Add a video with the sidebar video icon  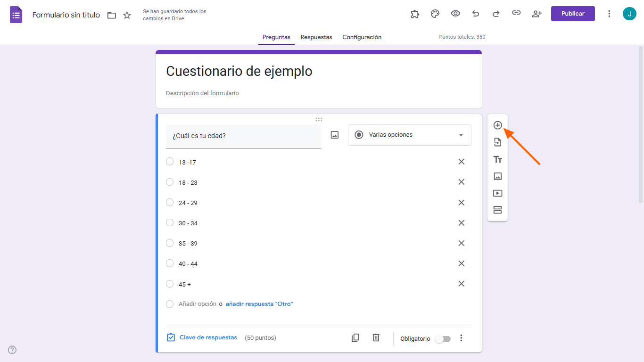(497, 193)
